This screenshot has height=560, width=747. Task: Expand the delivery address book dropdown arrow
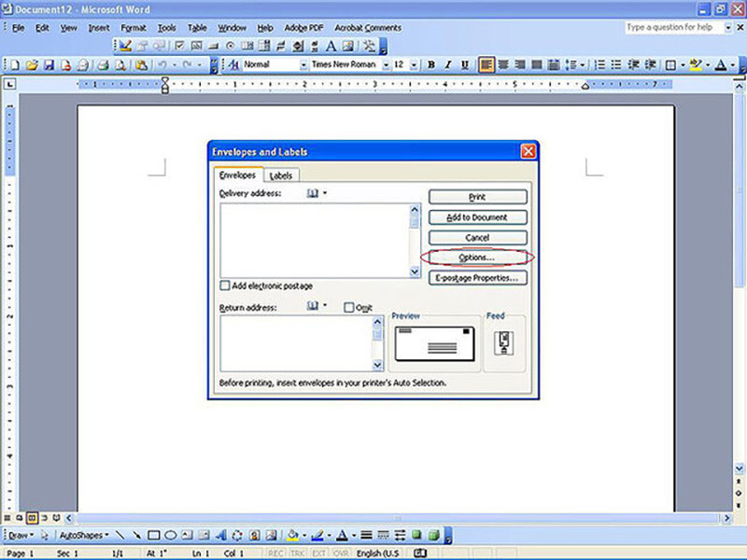click(x=325, y=193)
